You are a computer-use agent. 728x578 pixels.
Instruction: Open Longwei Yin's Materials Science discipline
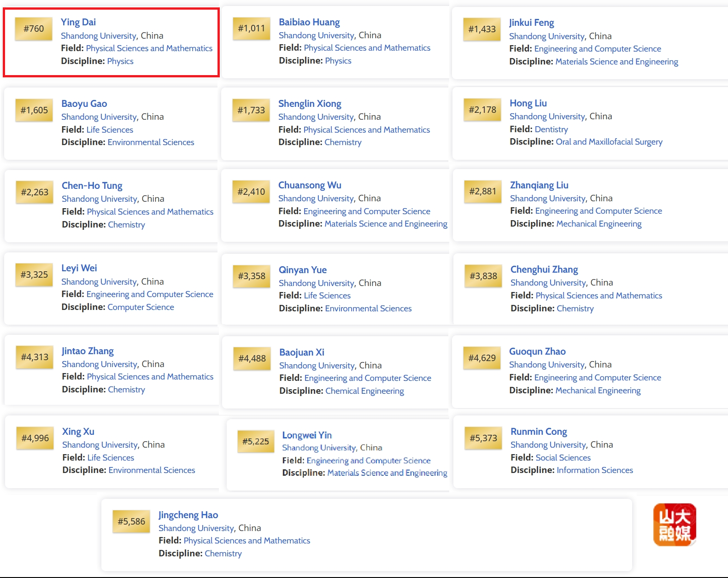pos(387,473)
